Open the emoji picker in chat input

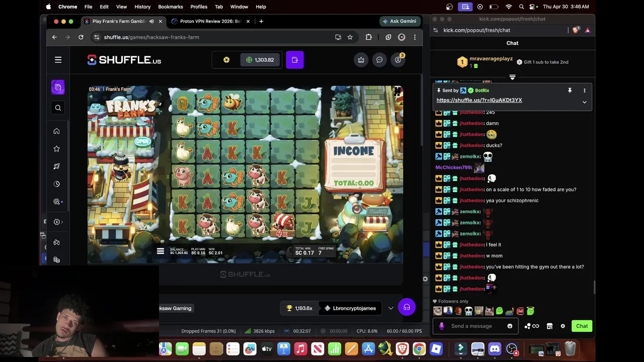click(x=510, y=326)
